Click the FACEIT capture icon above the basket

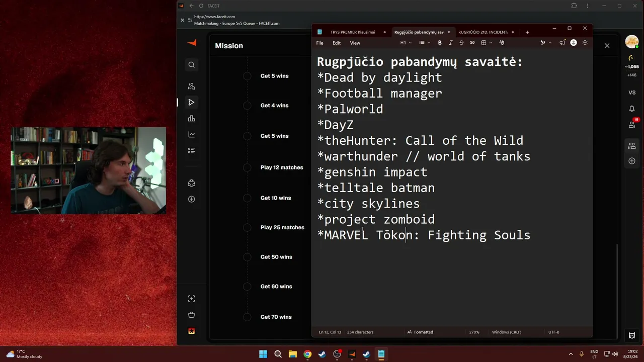[191, 299]
